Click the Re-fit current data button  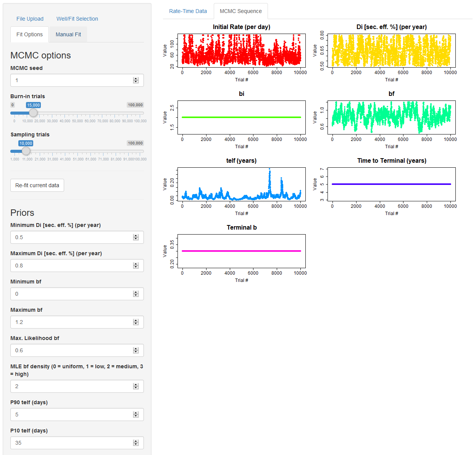click(37, 185)
